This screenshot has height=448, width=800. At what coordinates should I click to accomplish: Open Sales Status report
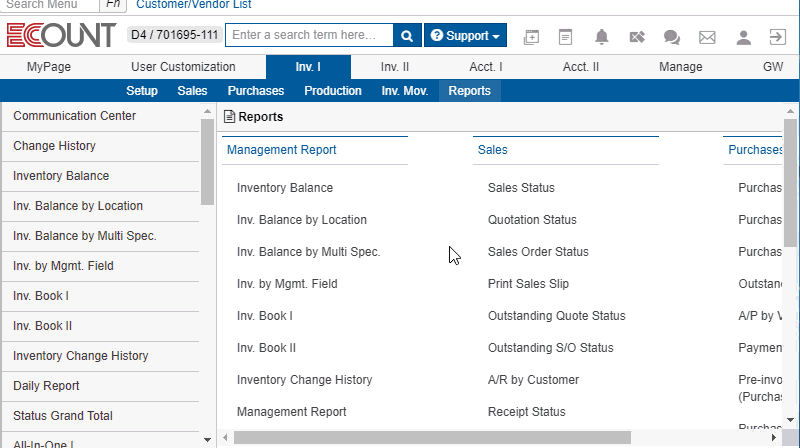(x=521, y=188)
